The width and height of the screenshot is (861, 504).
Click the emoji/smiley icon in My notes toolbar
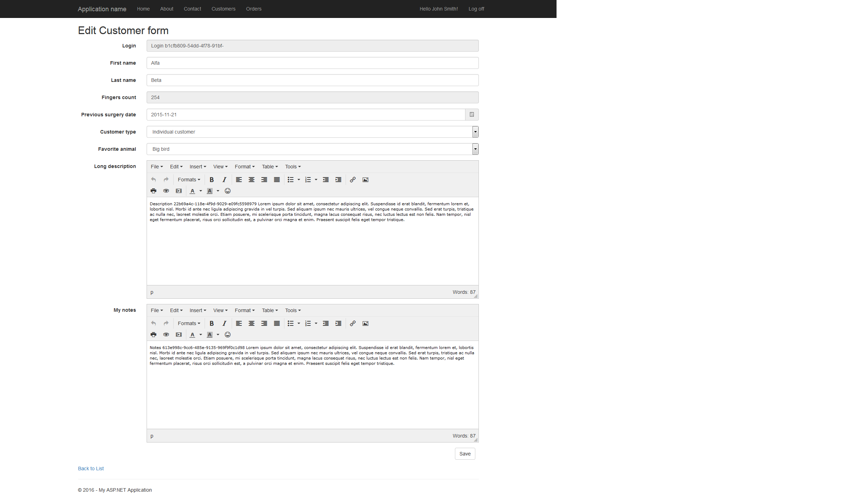(x=227, y=335)
